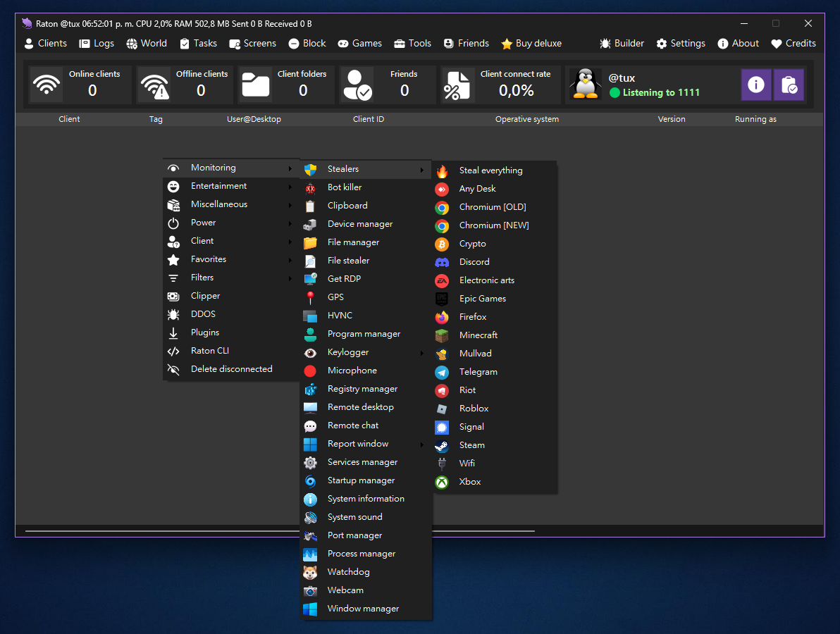Click the purple clipboard check button
This screenshot has width=840, height=634.
(789, 85)
